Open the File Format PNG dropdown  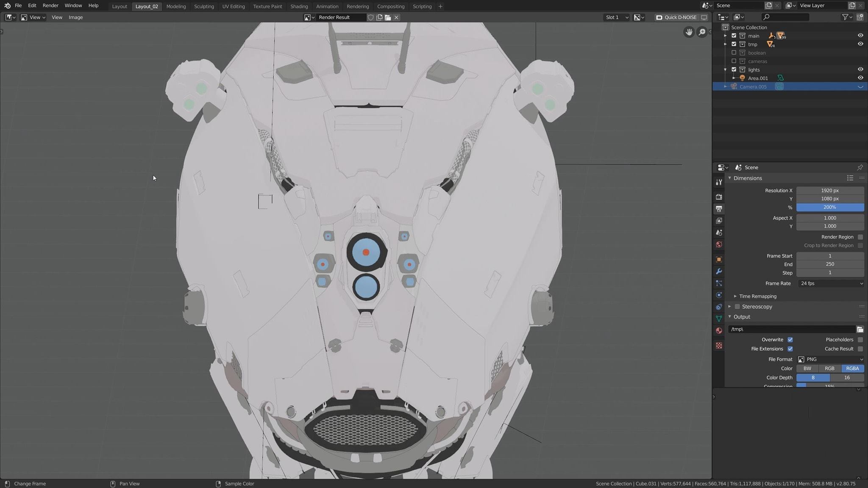click(831, 359)
